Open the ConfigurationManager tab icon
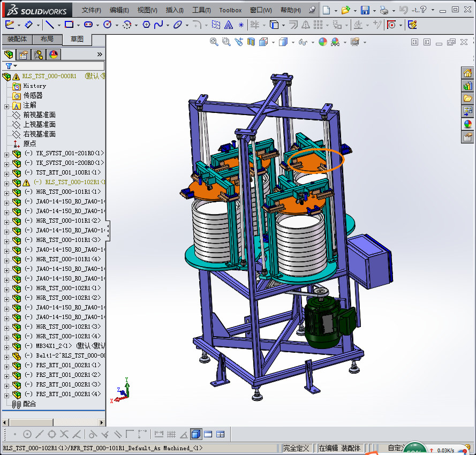 coord(39,55)
